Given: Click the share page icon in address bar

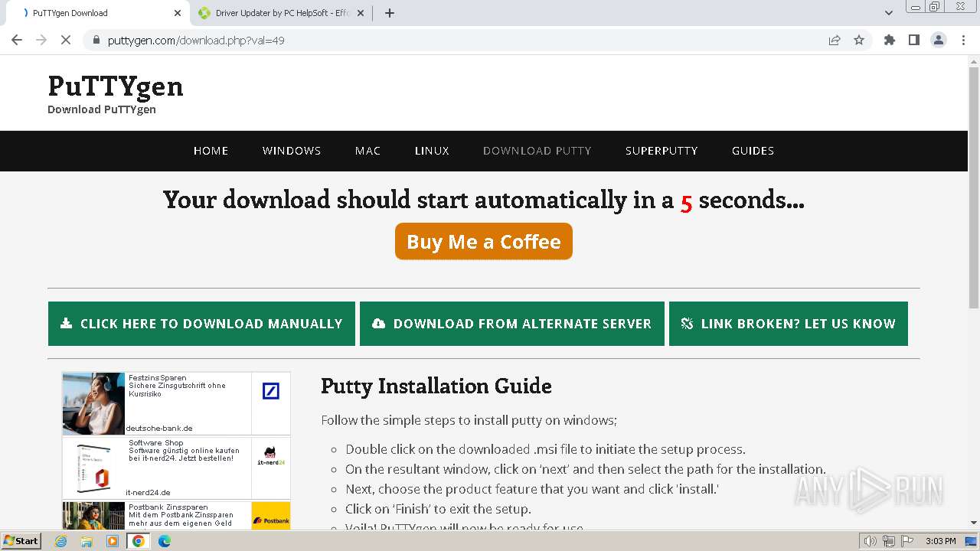Looking at the screenshot, I should tap(835, 40).
